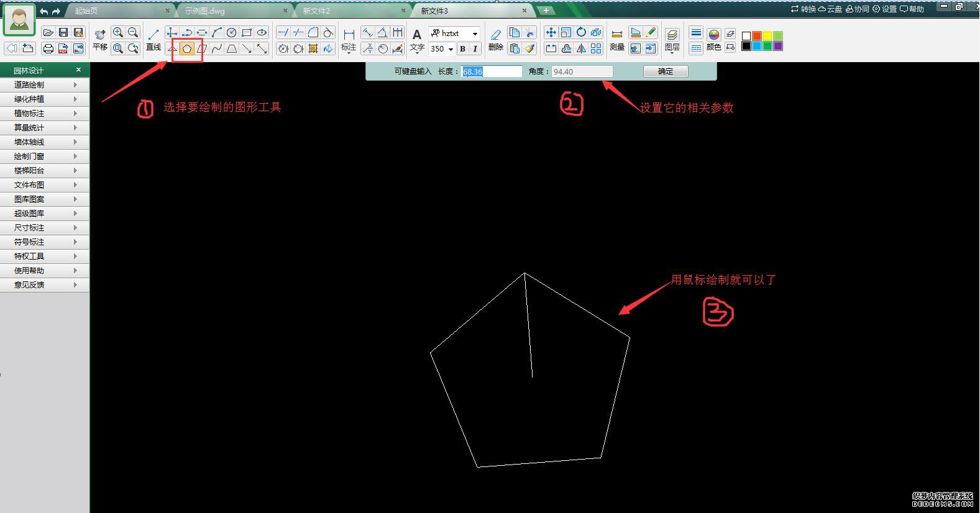Image resolution: width=980 pixels, height=513 pixels.
Task: Click the redo arrow
Action: coord(56,11)
